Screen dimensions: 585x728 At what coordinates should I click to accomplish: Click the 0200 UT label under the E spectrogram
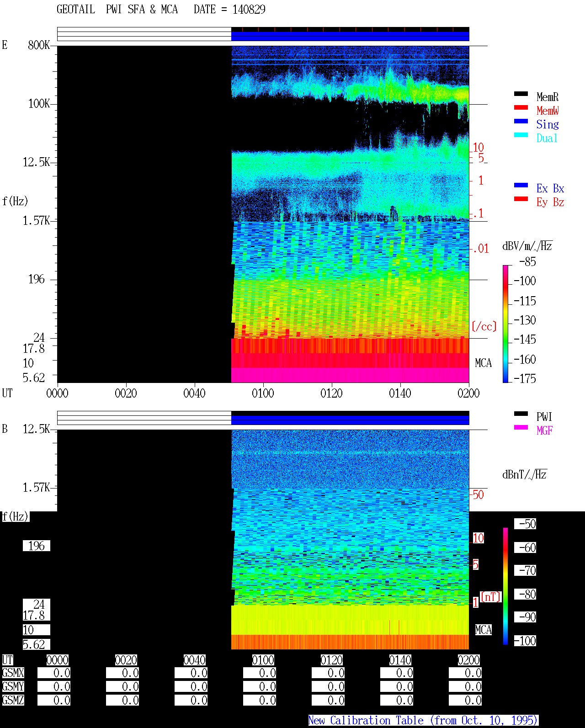(x=468, y=393)
